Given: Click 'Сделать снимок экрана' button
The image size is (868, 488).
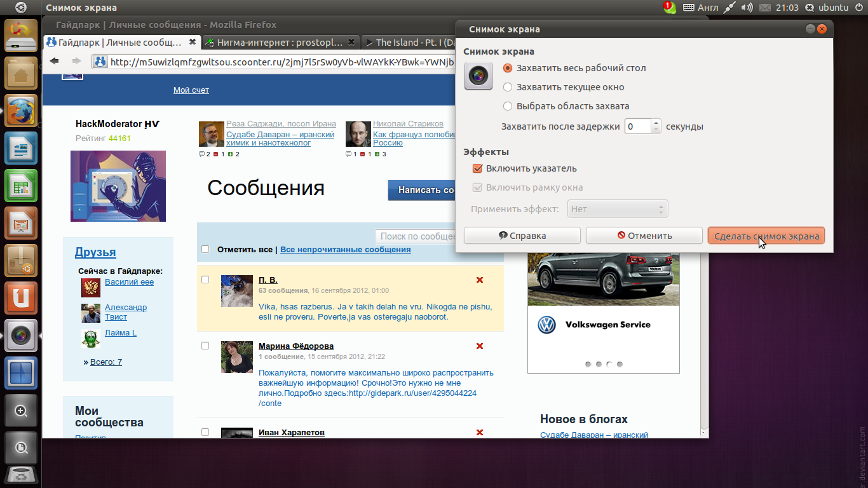Looking at the screenshot, I should tap(766, 235).
